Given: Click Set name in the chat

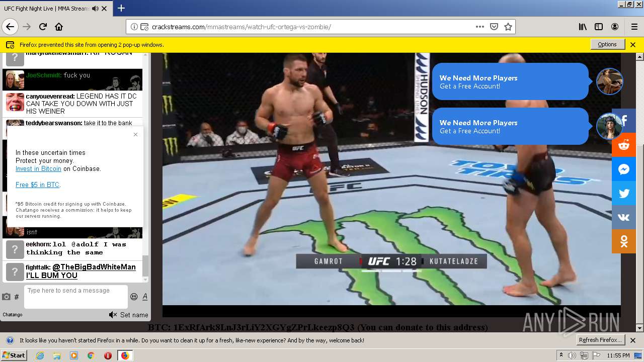Looking at the screenshot, I should tap(134, 315).
